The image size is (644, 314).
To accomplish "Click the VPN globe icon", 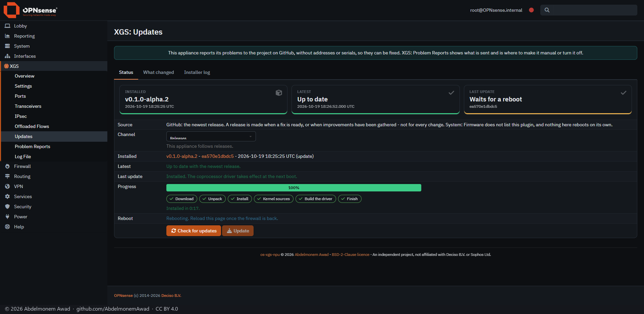I will (x=7, y=186).
